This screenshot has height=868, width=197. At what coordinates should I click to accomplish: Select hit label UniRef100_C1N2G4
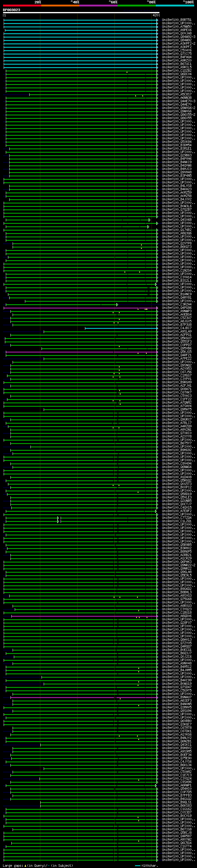[x=176, y=271]
